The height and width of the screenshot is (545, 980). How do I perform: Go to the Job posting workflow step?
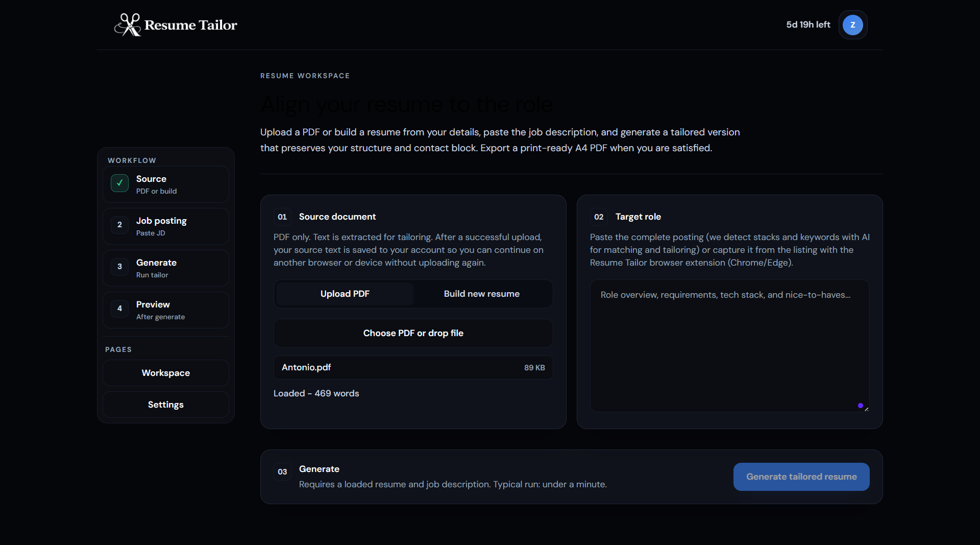click(166, 226)
